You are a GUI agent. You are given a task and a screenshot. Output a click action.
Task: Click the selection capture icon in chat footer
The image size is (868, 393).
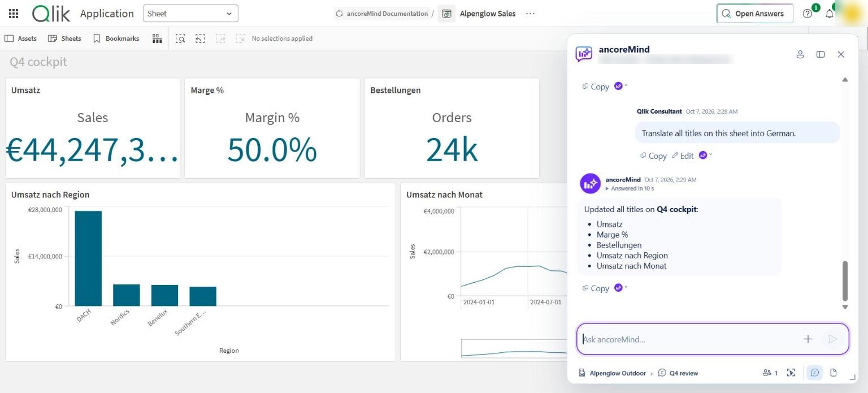pos(791,373)
